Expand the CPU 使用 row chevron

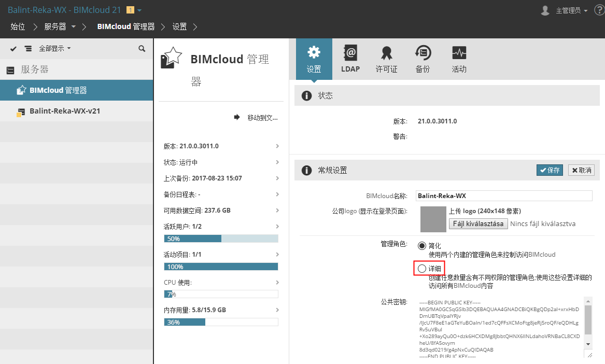(x=277, y=283)
